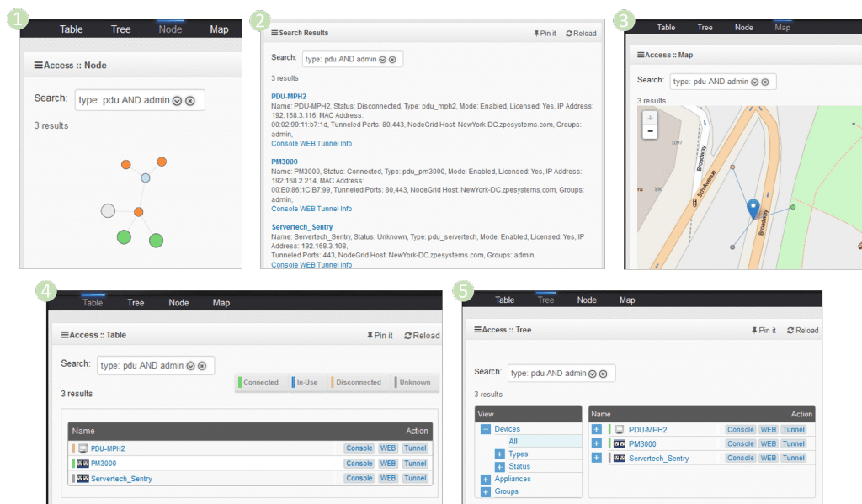Zoom out on the map with minus button
The height and width of the screenshot is (504, 862).
[650, 132]
